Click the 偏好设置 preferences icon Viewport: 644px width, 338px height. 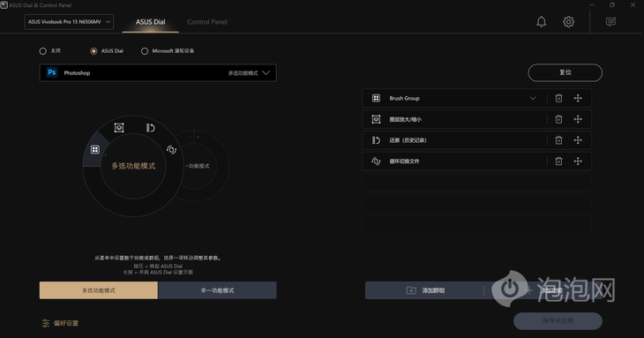pyautogui.click(x=45, y=323)
